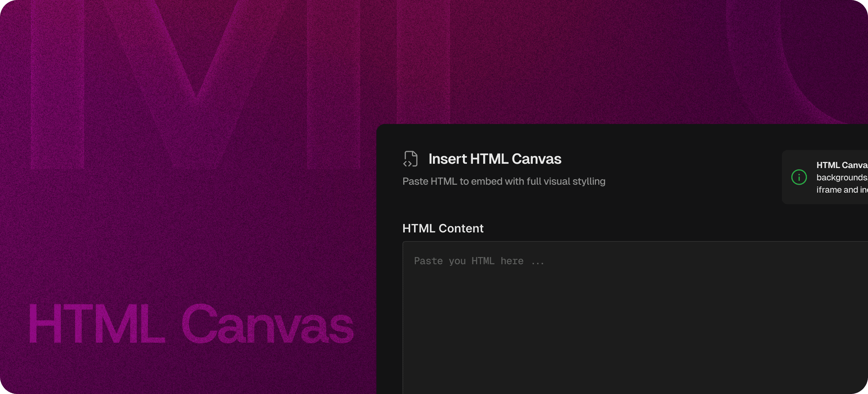Viewport: 868px width, 394px height.
Task: Click the "HTML Content" field label
Action: 443,228
